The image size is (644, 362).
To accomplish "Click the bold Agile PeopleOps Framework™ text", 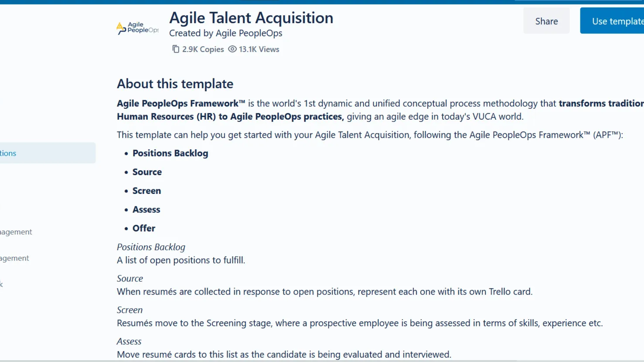I will (181, 103).
